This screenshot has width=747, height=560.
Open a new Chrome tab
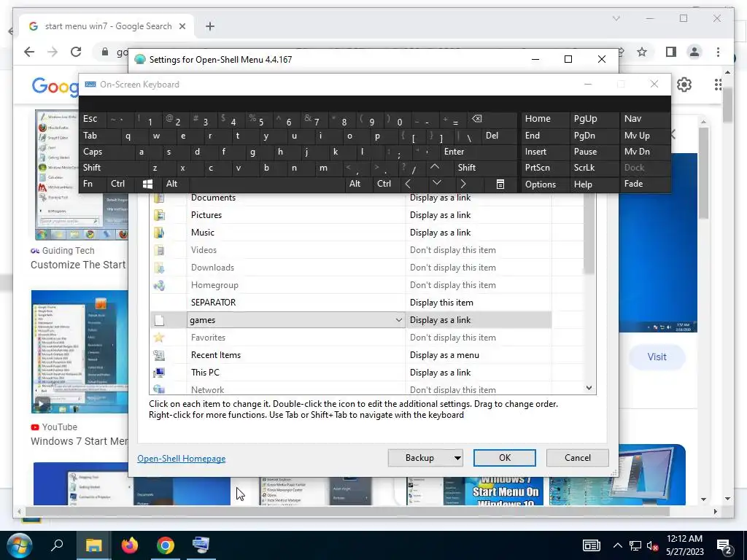tap(209, 26)
